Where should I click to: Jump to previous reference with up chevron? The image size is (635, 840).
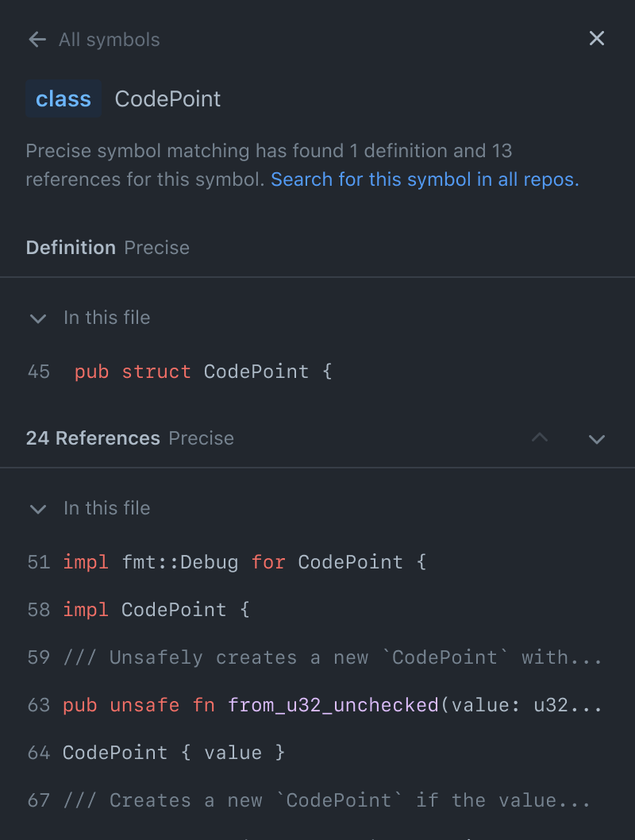(x=540, y=438)
